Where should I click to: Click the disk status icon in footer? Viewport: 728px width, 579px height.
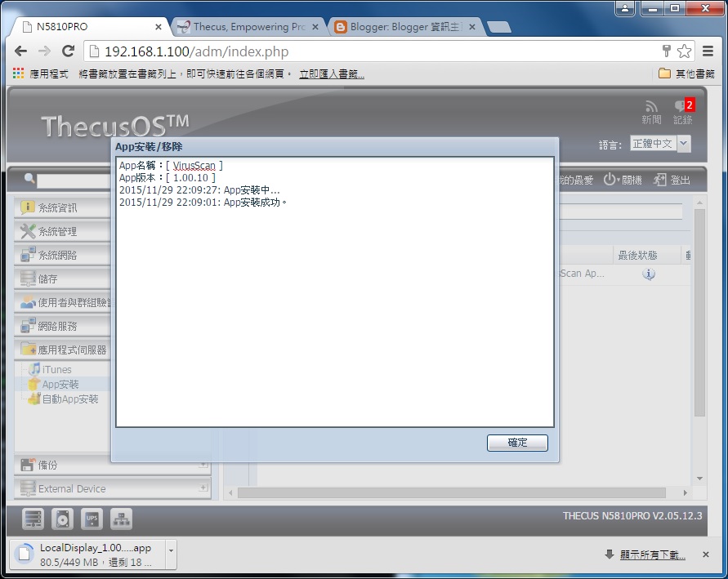pos(62,519)
